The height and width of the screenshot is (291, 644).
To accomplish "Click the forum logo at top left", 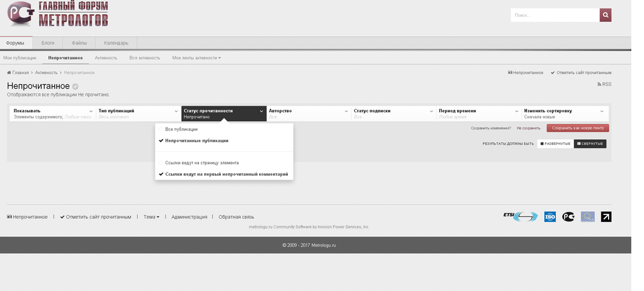I will (x=57, y=15).
